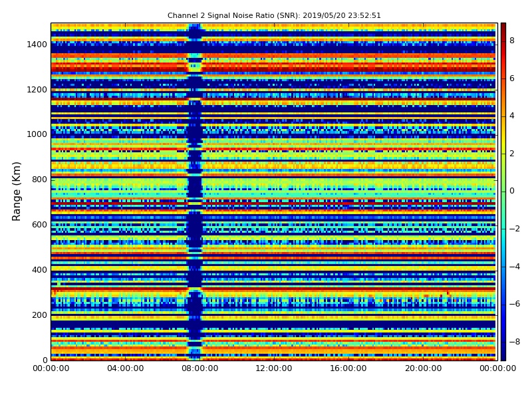Click the colorbar value −6 label
Screen dimensions: 532x399
point(514,304)
